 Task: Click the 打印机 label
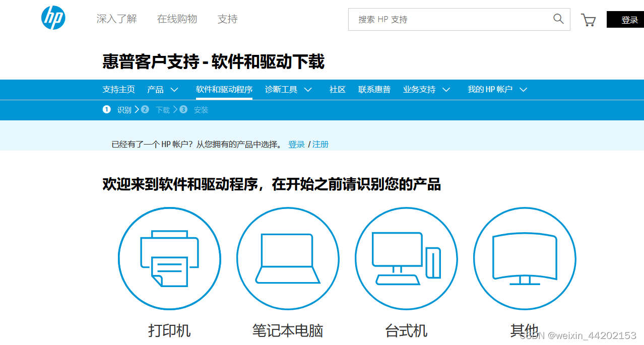[169, 331]
